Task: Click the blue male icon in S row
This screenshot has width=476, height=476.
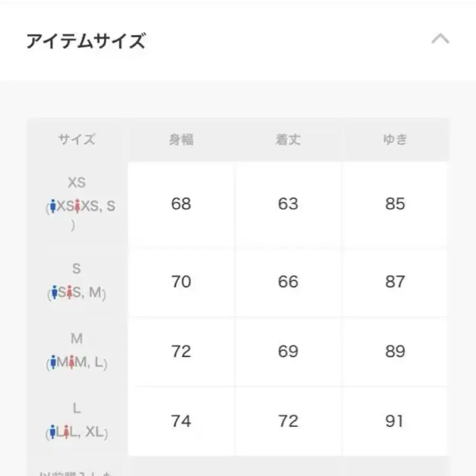Action: pos(54,292)
